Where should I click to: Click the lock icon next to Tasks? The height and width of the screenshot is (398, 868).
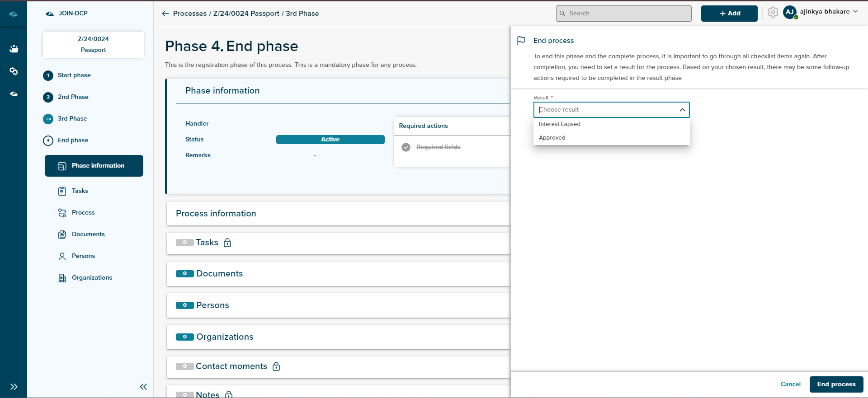tap(227, 243)
